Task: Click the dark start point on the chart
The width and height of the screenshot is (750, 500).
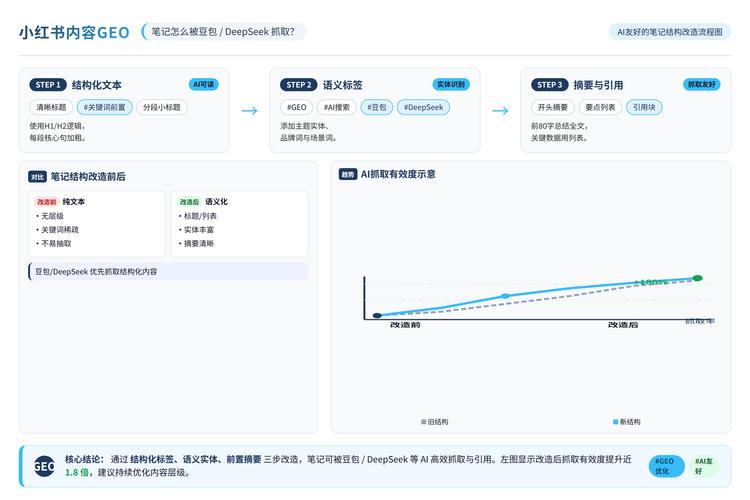Action: 377,315
